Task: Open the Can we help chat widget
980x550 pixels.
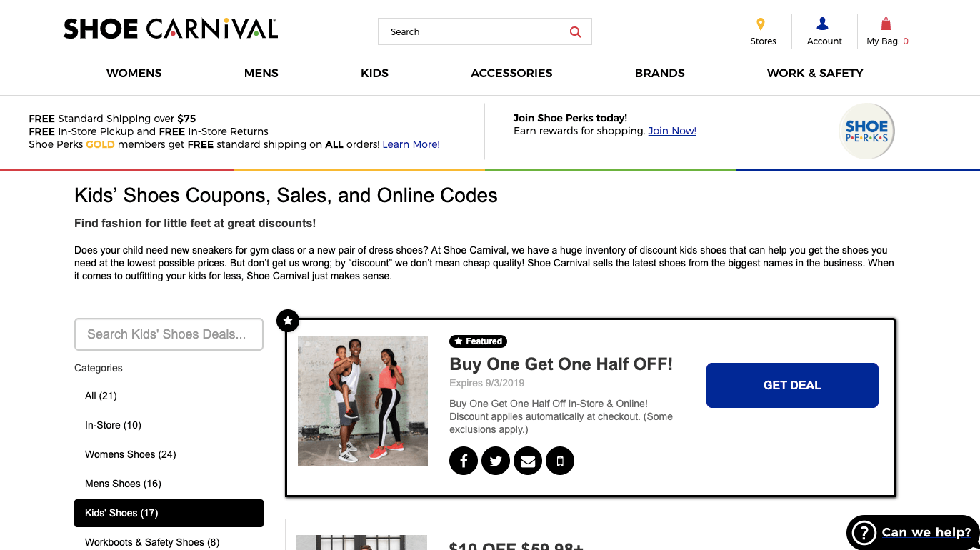Action: pos(913,533)
